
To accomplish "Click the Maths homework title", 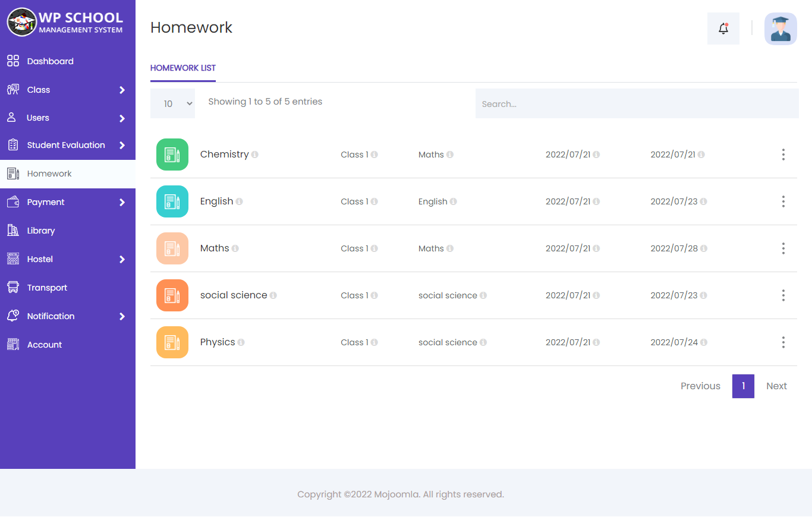I will pos(215,248).
